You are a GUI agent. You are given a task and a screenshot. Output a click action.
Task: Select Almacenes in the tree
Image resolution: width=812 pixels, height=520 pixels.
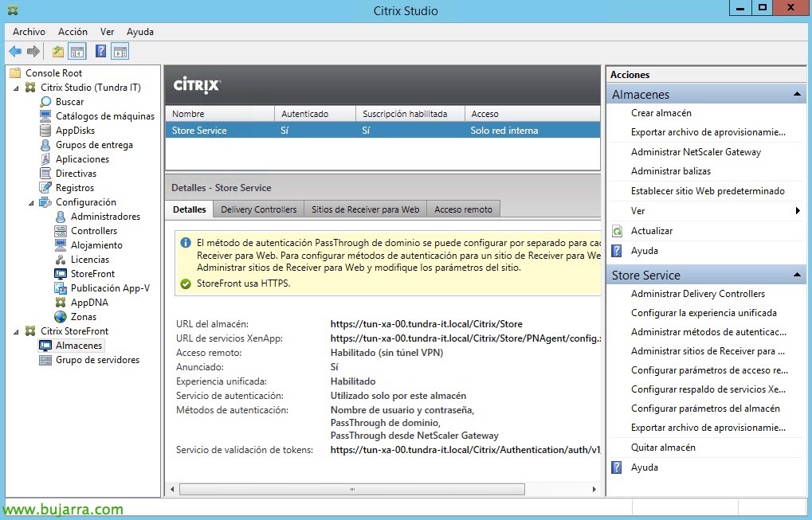[x=79, y=345]
